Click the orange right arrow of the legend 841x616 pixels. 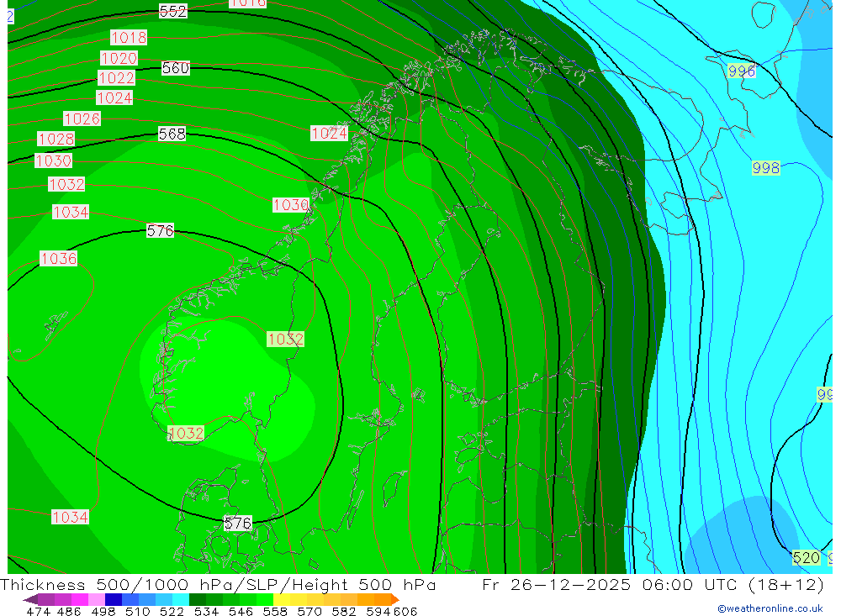tap(394, 599)
